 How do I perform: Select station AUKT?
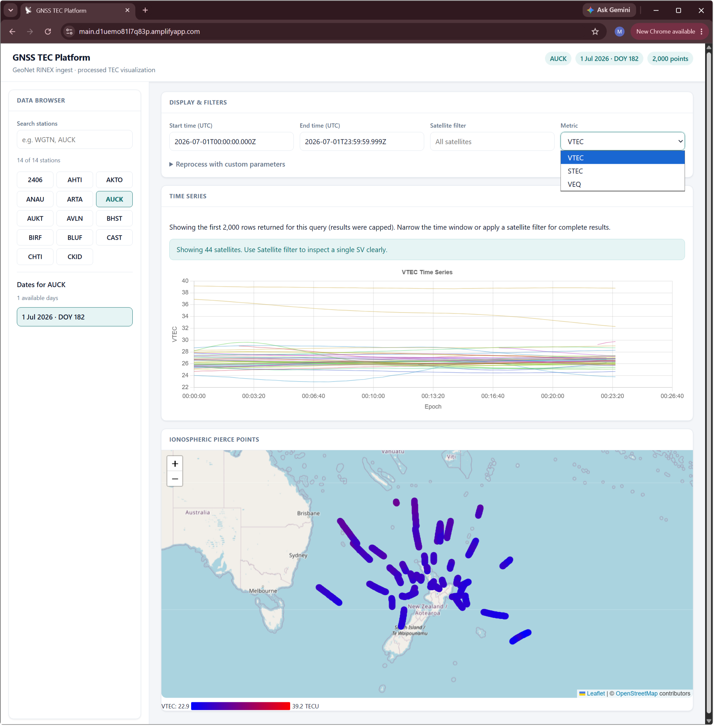coord(35,219)
